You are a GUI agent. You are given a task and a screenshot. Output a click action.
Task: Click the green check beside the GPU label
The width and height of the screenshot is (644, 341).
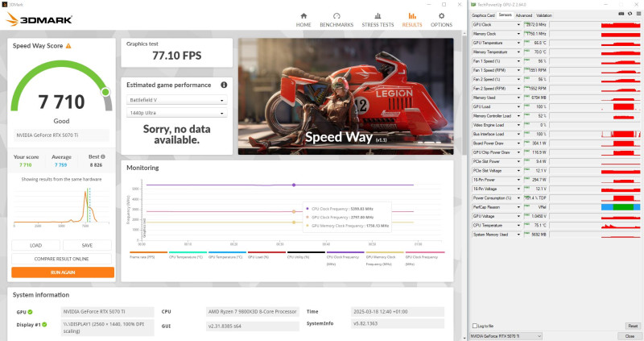(x=30, y=312)
